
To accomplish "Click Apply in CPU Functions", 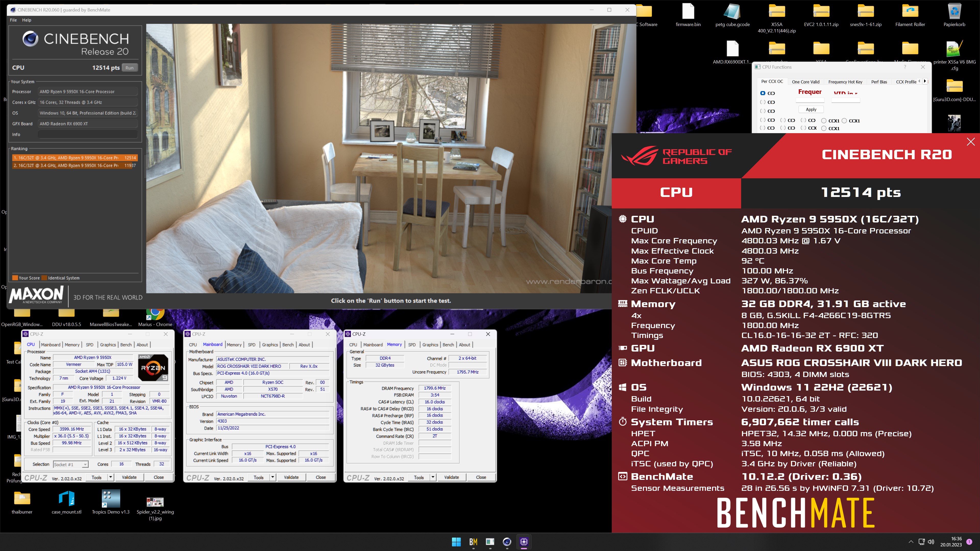I will 811,109.
